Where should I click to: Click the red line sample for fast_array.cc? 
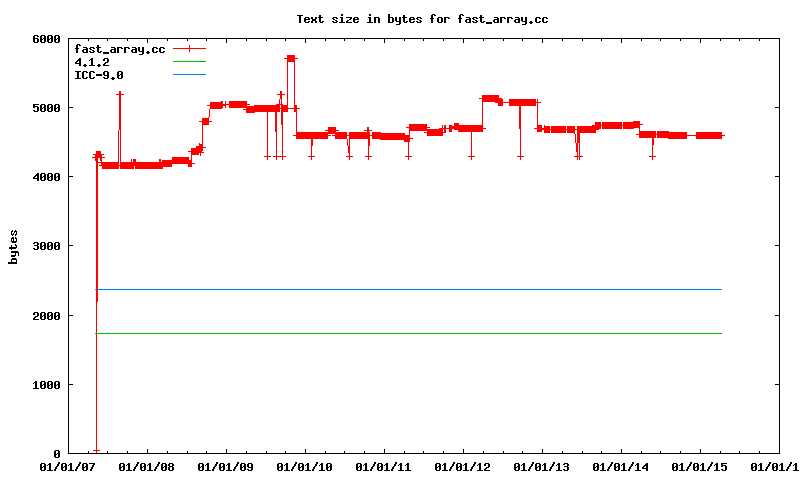189,48
